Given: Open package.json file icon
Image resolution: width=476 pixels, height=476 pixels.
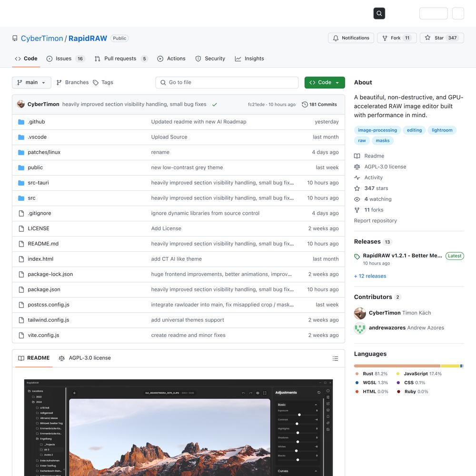Looking at the screenshot, I should pos(21,289).
